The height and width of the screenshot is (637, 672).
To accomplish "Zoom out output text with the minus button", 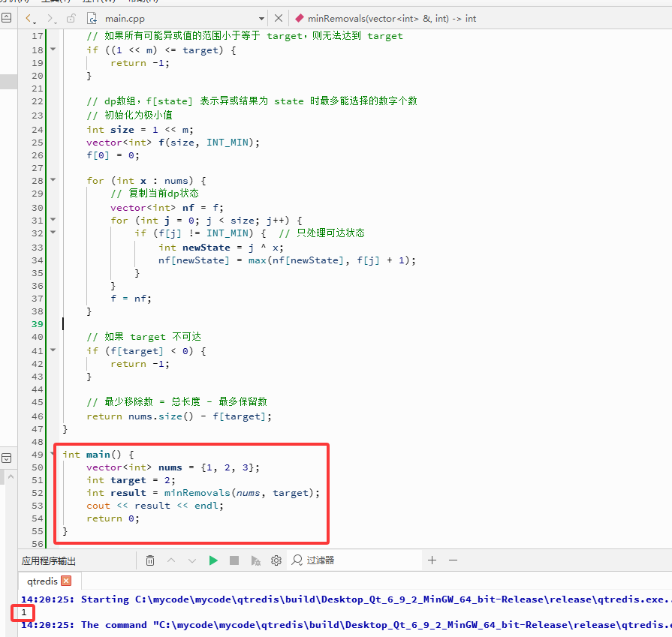I will 453,560.
